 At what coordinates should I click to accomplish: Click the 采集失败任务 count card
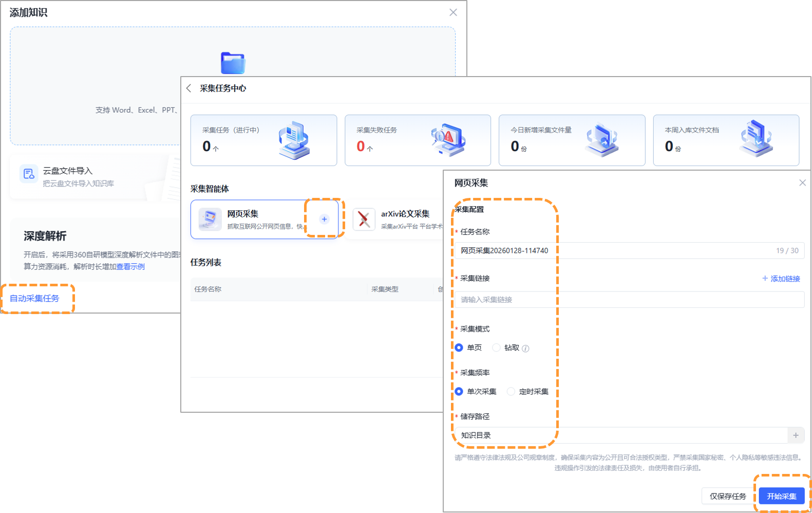[x=418, y=140]
